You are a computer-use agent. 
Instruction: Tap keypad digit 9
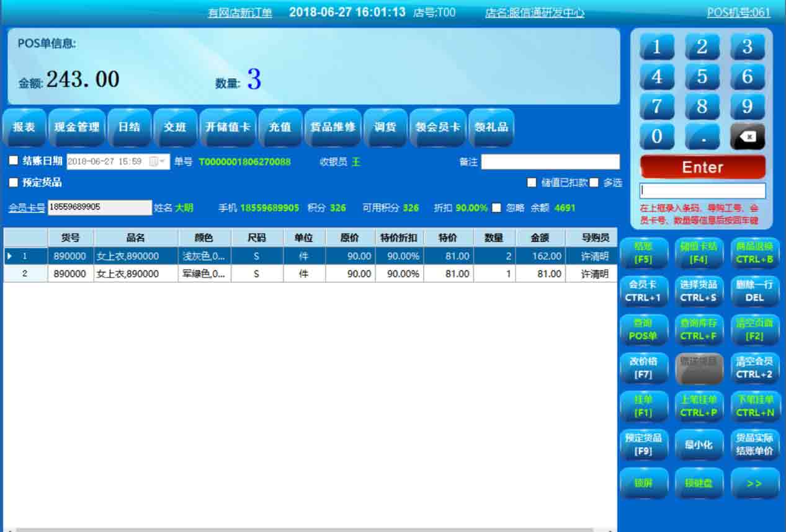(x=748, y=107)
